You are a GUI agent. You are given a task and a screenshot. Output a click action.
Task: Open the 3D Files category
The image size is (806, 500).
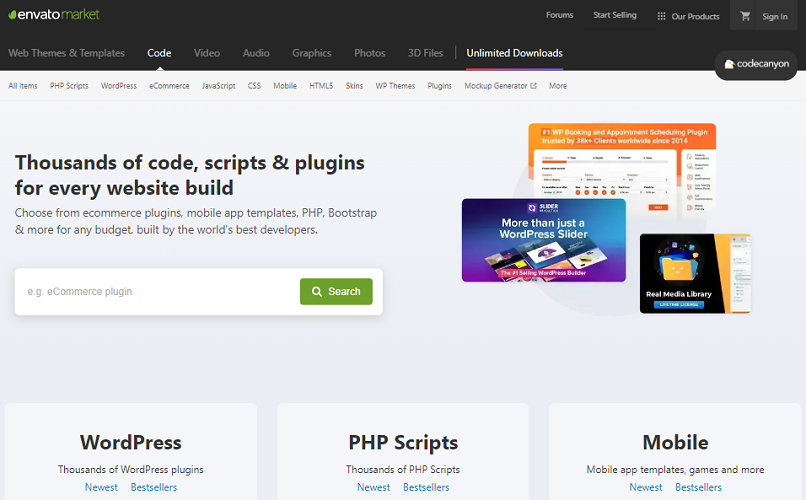(x=425, y=53)
